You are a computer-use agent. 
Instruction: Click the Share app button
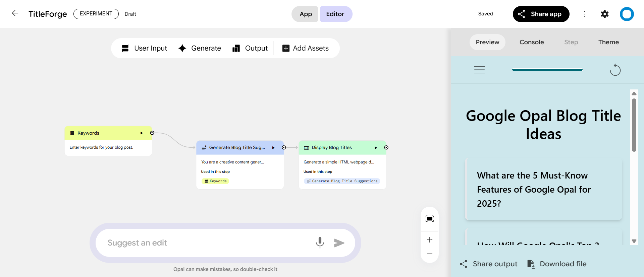pyautogui.click(x=541, y=14)
